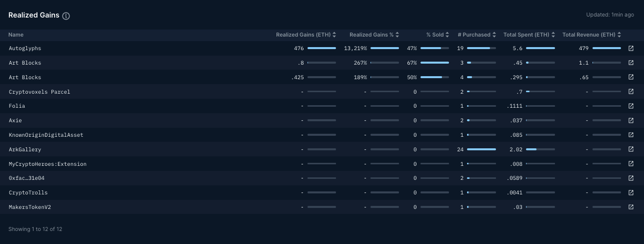Sort by # Purchased column
This screenshot has width=644, height=244.
pos(477,35)
